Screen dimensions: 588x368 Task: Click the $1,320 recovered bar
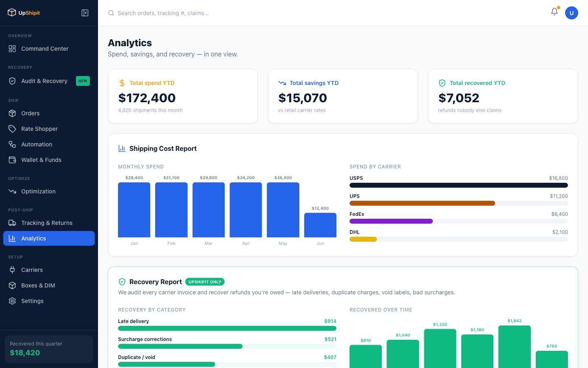tap(440, 348)
